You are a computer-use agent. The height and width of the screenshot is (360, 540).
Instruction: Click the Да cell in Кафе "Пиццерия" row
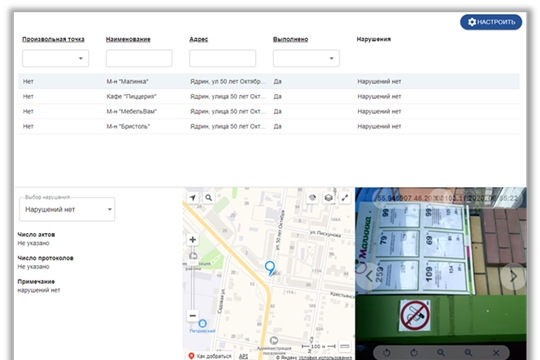point(278,96)
